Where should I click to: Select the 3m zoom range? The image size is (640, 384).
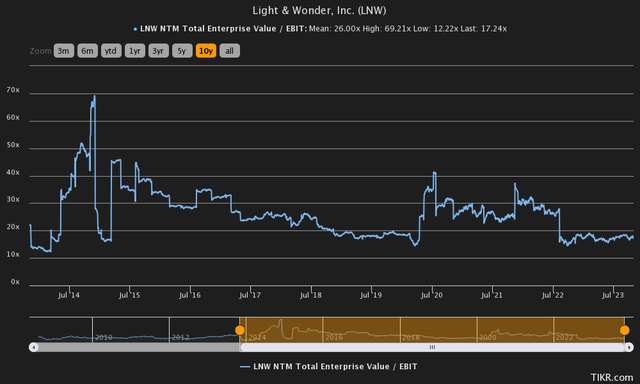[64, 51]
